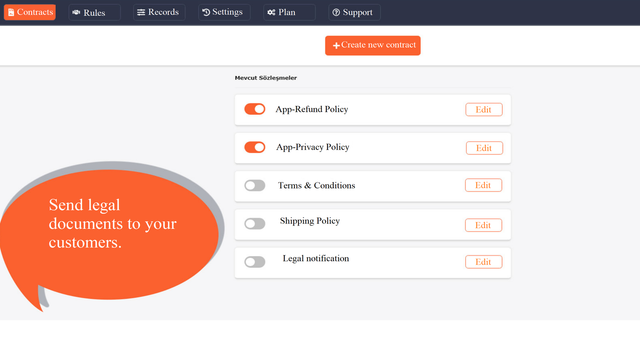Edit the Shipping Policy contract
The height and width of the screenshot is (360, 640).
483,225
